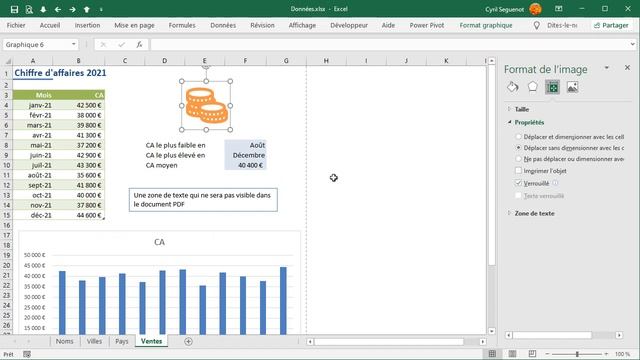The height and width of the screenshot is (360, 640).
Task: Expand the formula bar
Action: [x=632, y=44]
